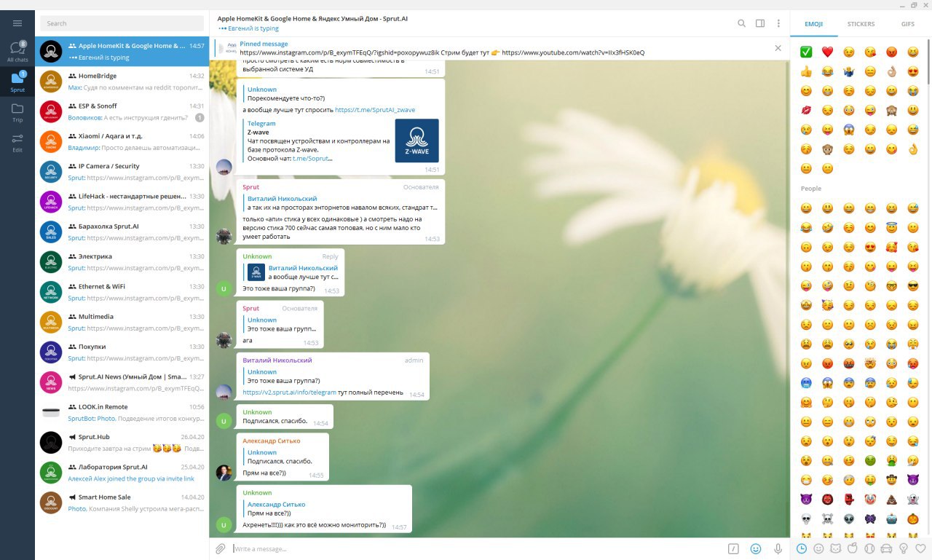Image resolution: width=932 pixels, height=560 pixels.
Task: Dismiss the pinned message with X
Action: [x=778, y=48]
